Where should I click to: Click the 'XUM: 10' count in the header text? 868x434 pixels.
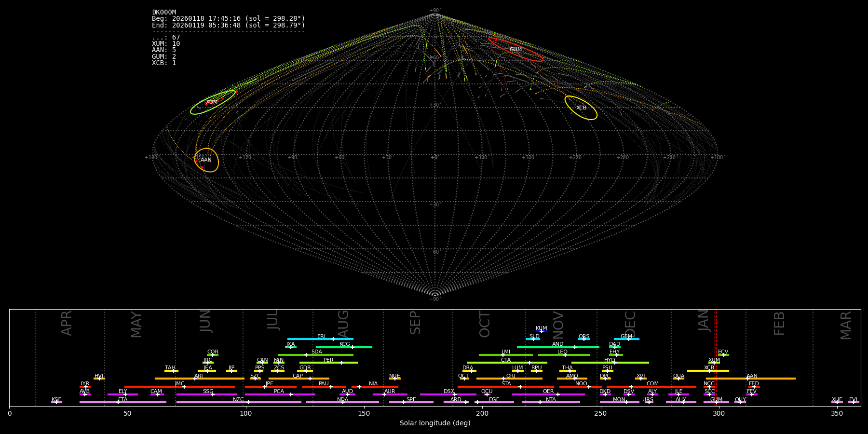click(166, 44)
